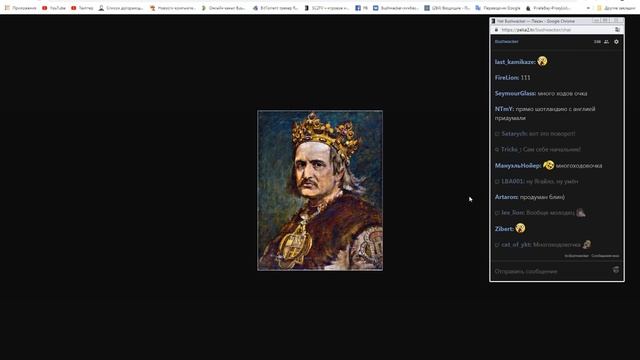This screenshot has width=640, height=360.
Task: Click the channel name in the chat header
Action: [x=507, y=42]
